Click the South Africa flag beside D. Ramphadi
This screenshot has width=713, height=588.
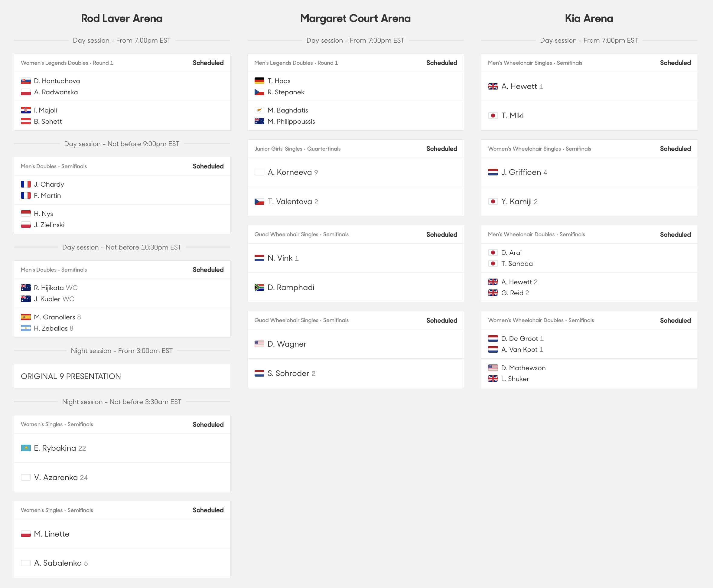coord(259,287)
